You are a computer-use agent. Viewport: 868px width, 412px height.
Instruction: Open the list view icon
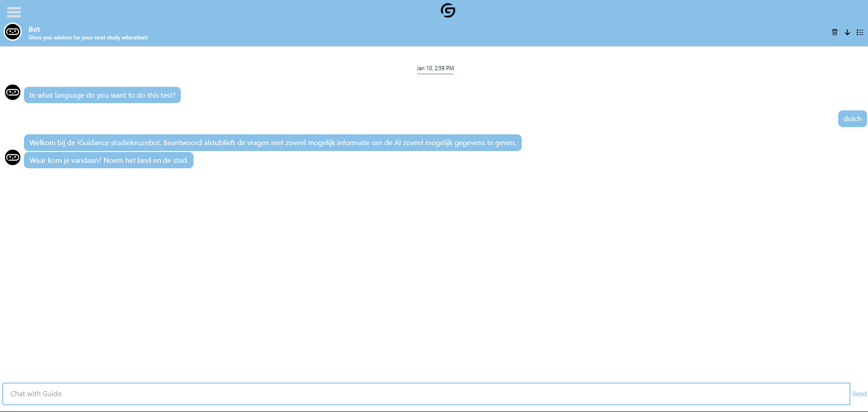[x=860, y=32]
